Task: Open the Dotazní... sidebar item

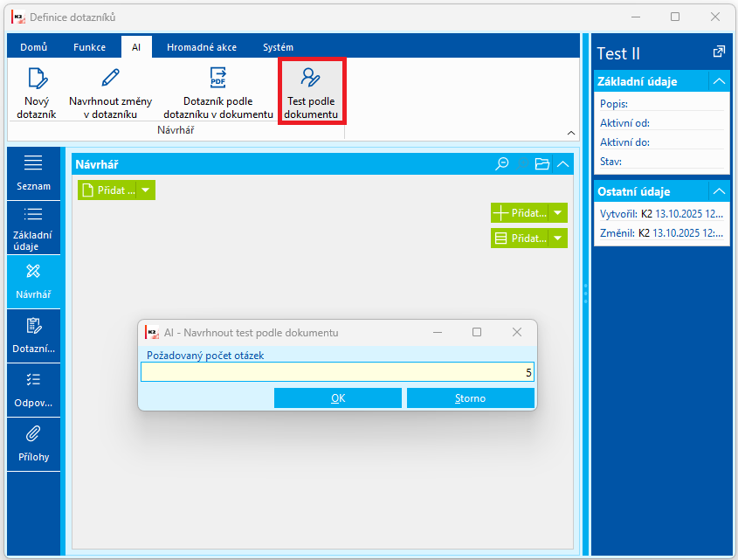Action: coord(33,335)
